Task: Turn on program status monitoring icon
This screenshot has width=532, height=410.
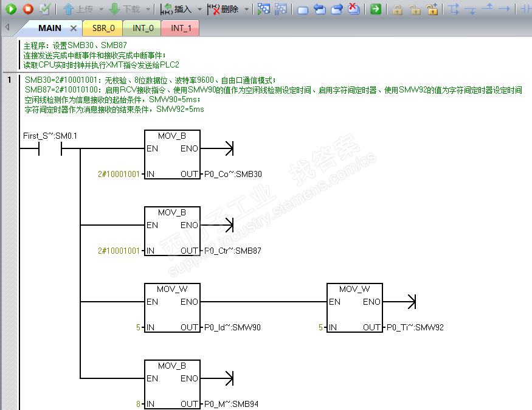Action: click(264, 9)
